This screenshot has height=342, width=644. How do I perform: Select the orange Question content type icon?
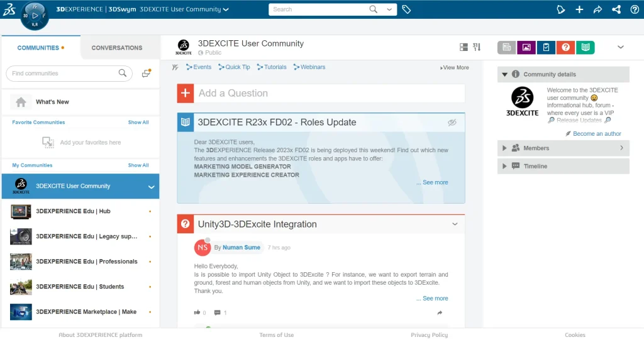tap(565, 48)
